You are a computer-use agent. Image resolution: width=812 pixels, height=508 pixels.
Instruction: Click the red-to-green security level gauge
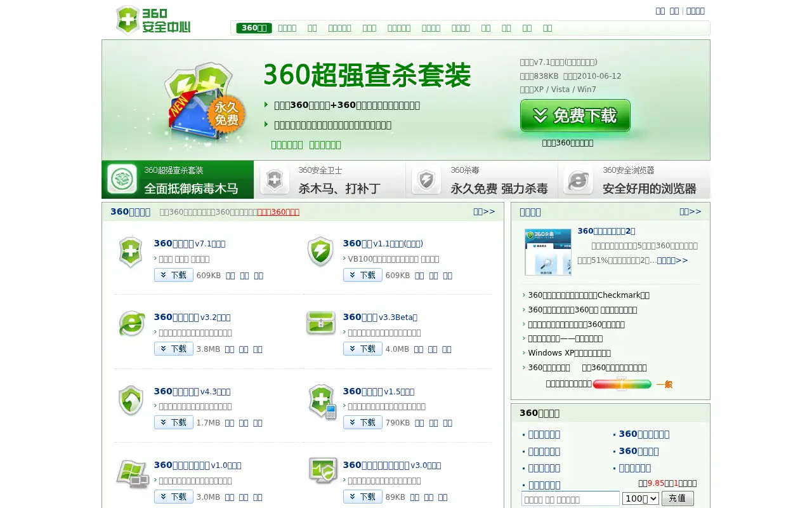pos(622,384)
